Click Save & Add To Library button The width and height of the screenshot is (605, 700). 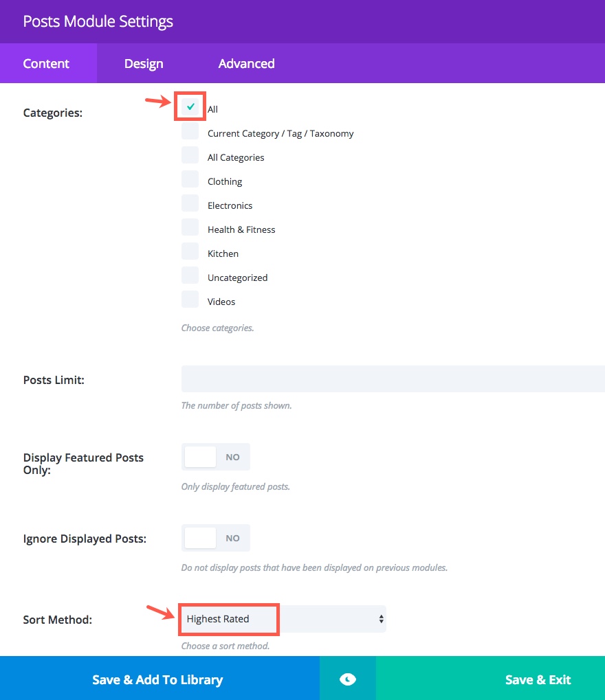pos(157,679)
